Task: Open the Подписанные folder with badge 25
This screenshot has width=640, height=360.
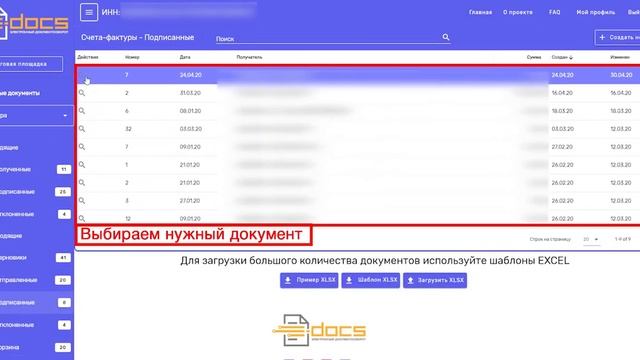Action: [35, 192]
